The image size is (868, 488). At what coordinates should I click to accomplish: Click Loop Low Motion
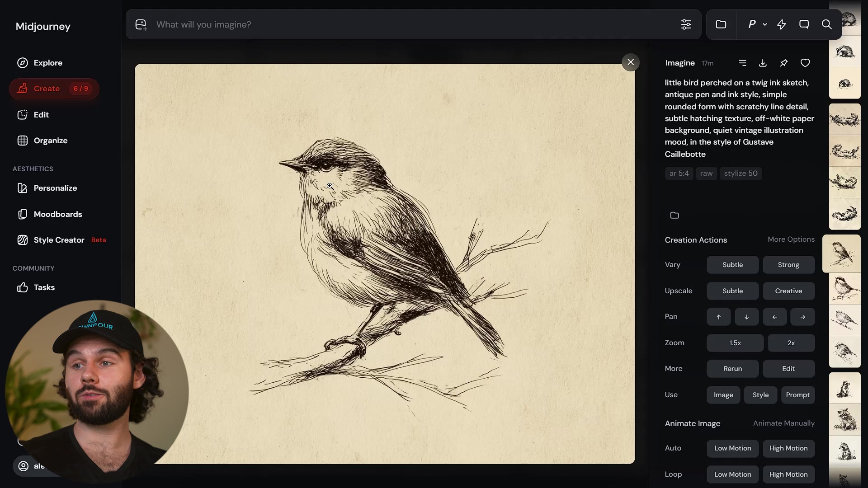pyautogui.click(x=732, y=474)
